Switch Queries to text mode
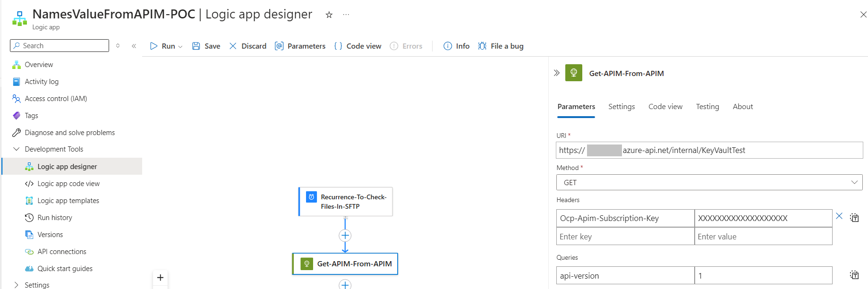Screen dimensions: 868x289 pos(855,274)
